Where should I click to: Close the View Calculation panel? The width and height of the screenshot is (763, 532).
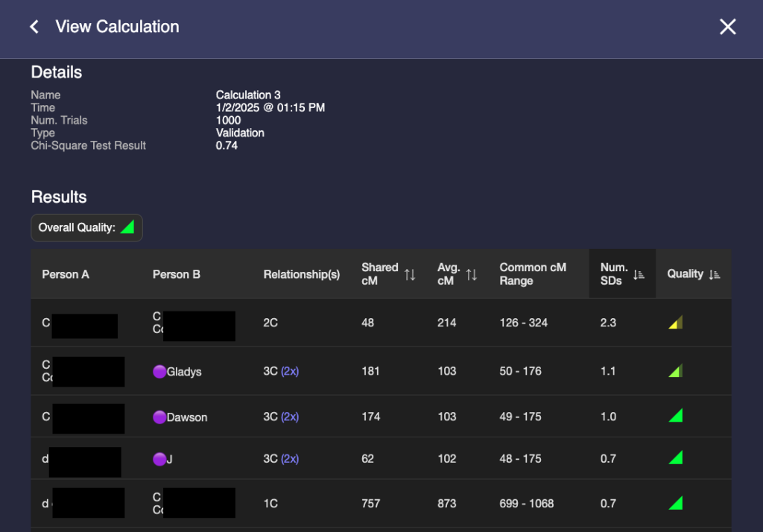point(727,27)
